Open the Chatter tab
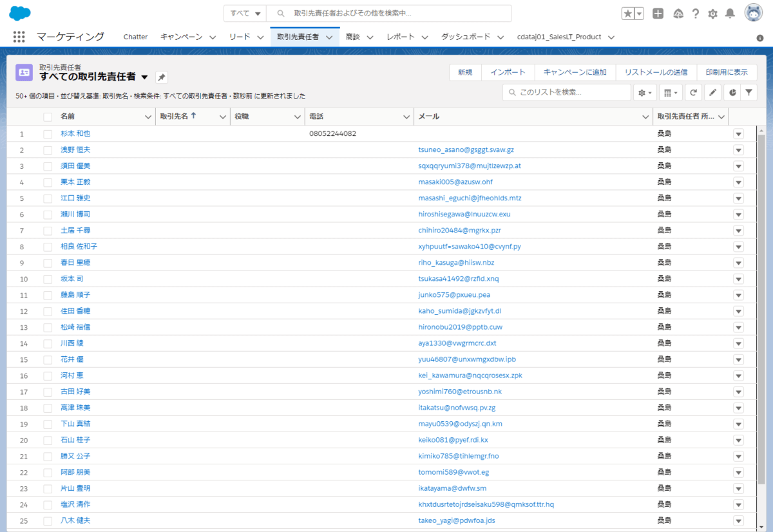The height and width of the screenshot is (532, 773). 135,37
